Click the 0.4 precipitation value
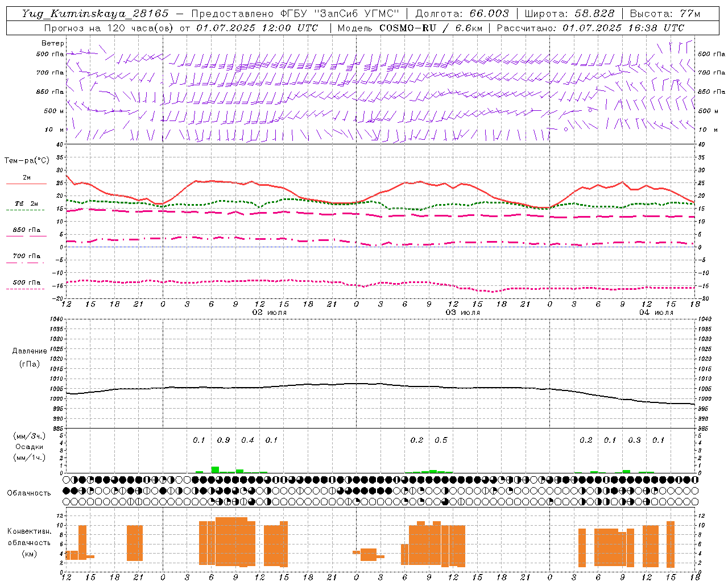The width and height of the screenshot is (728, 582). click(x=247, y=440)
